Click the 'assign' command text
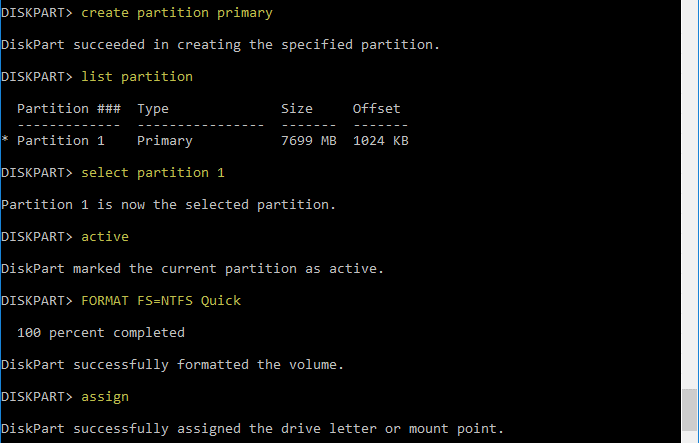The height and width of the screenshot is (443, 699). [x=105, y=397]
